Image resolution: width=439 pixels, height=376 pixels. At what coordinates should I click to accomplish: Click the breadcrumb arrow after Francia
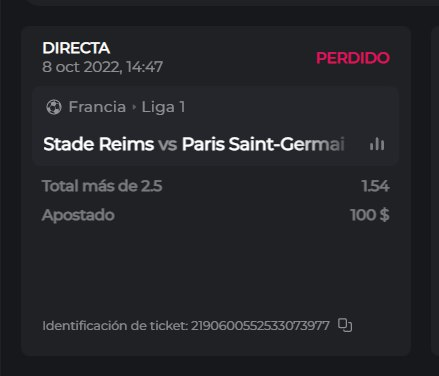134,107
